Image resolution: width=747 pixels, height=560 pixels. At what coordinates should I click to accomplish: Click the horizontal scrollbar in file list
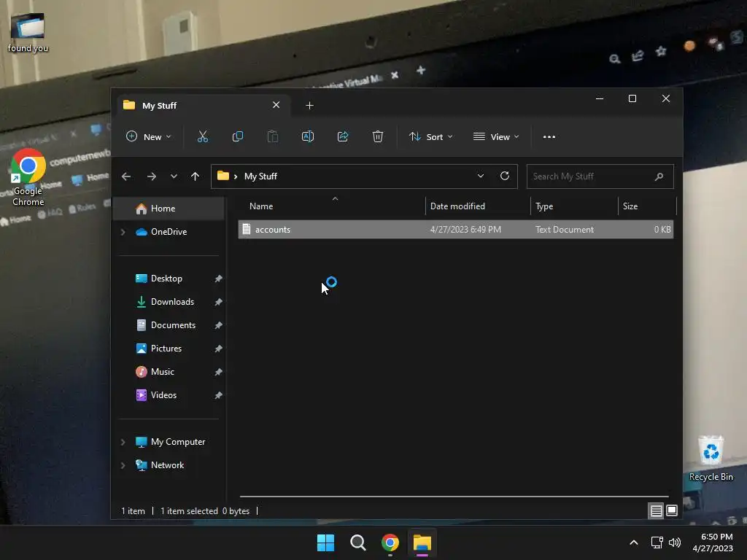(x=454, y=496)
